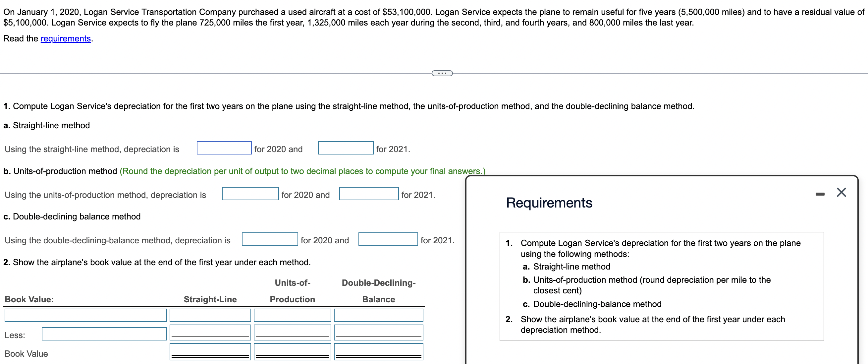Click first Book Value row label field
868x364 pixels.
click(x=85, y=316)
